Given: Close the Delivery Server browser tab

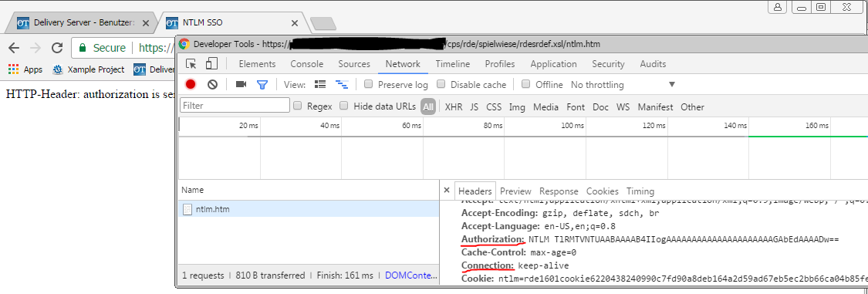Looking at the screenshot, I should pyautogui.click(x=146, y=23).
